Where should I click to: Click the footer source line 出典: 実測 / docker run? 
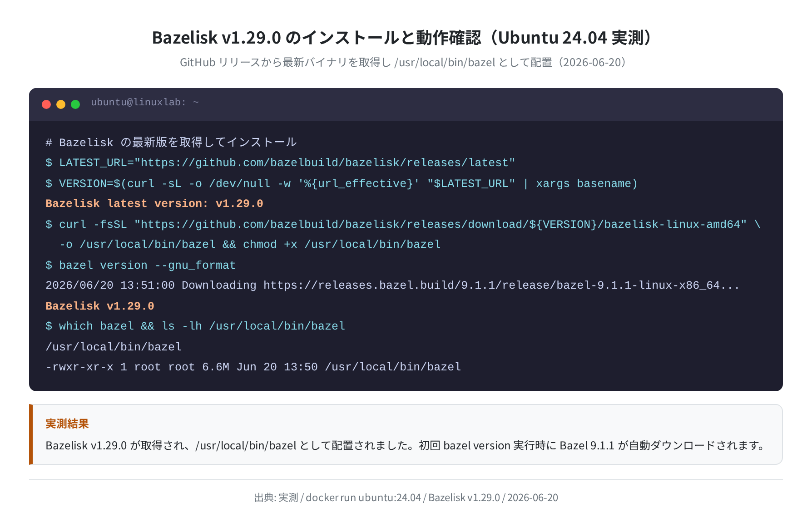click(406, 497)
